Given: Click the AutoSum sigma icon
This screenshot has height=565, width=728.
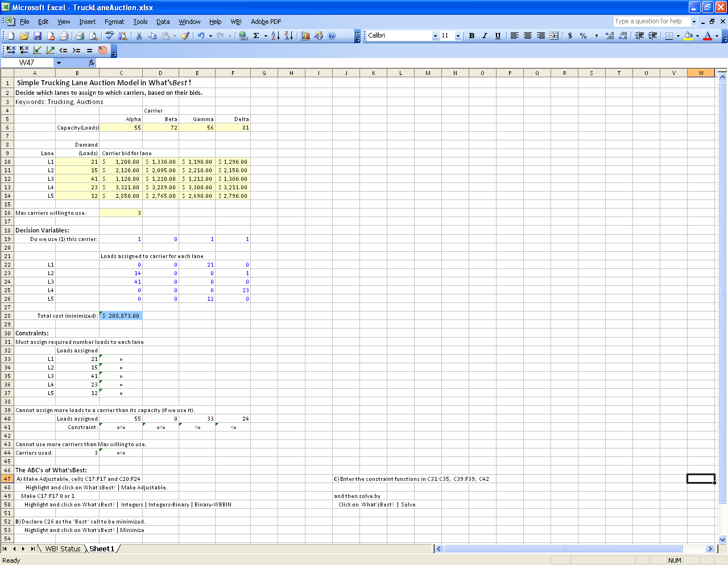Looking at the screenshot, I should [257, 36].
